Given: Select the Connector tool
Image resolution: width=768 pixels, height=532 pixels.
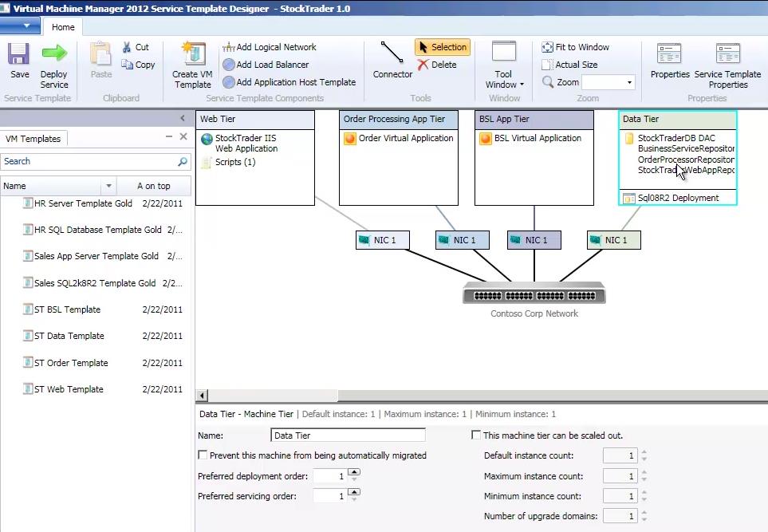Looking at the screenshot, I should 392,60.
